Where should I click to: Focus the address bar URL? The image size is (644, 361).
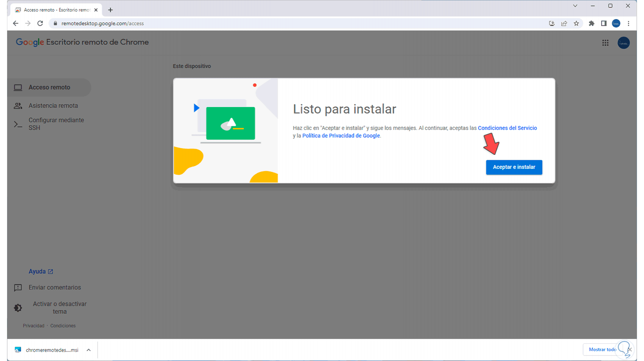point(103,23)
